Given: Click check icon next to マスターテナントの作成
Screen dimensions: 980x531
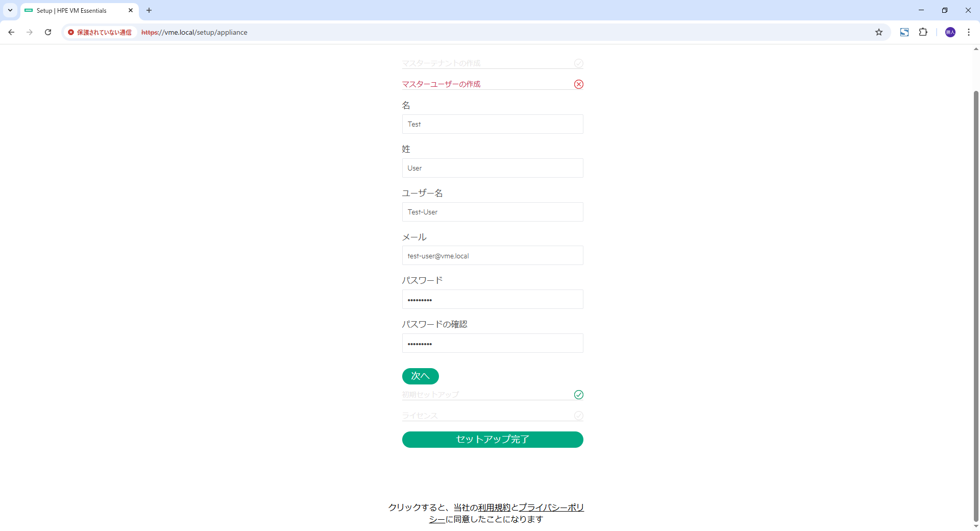Looking at the screenshot, I should point(579,63).
